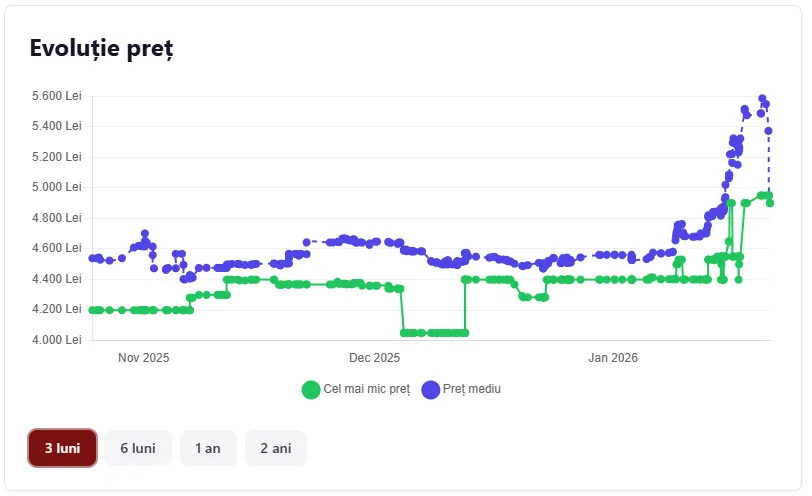Toggle the 'Cel mai mic preț' legend label
812x496 pixels.
[x=366, y=389]
